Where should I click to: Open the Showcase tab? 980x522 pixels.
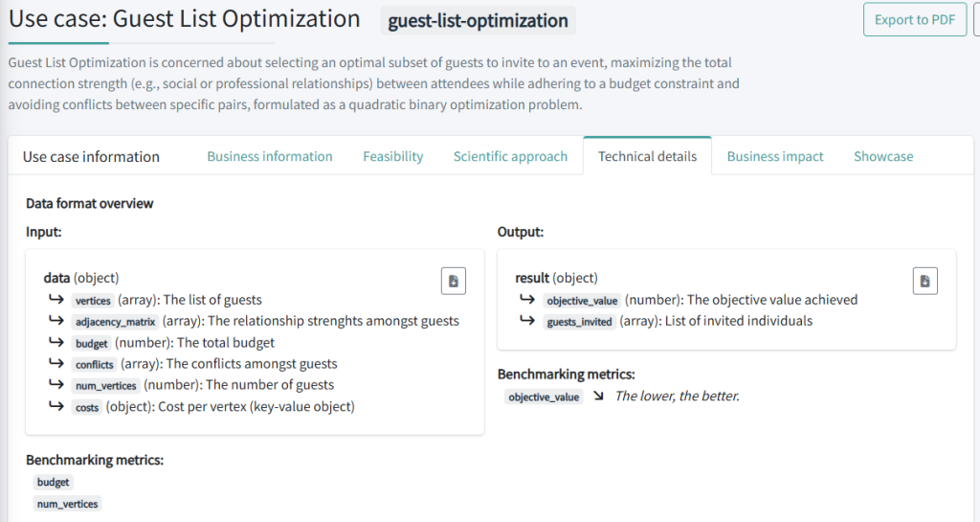[x=883, y=156]
